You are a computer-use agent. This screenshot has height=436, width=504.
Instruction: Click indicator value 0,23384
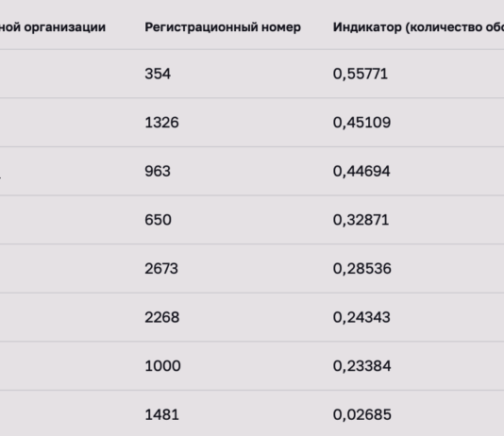361,366
